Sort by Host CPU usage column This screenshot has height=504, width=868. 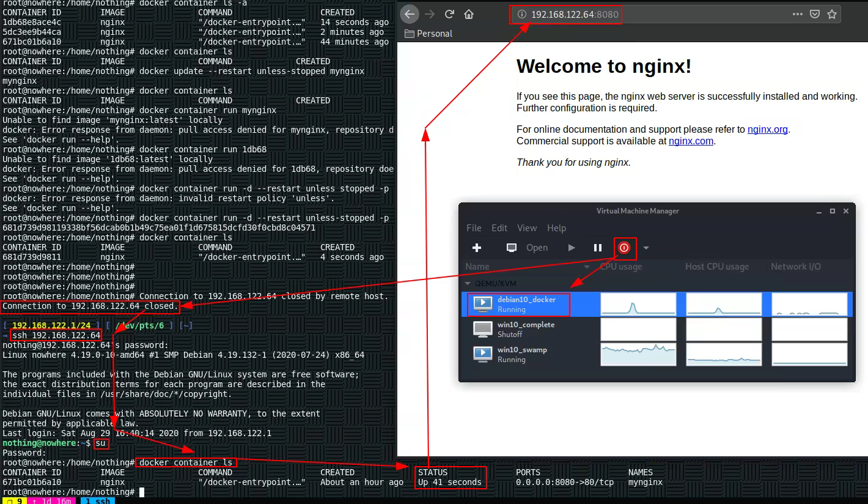[717, 267]
